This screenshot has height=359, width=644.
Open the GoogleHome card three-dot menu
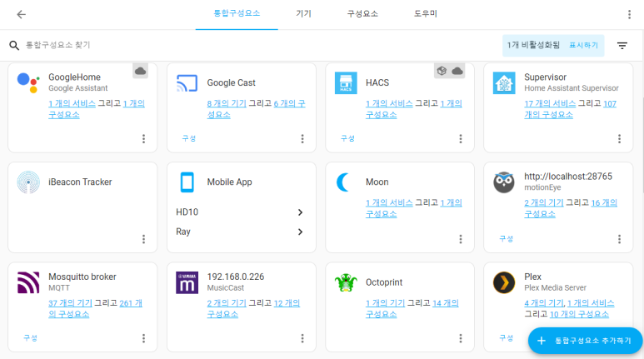144,139
